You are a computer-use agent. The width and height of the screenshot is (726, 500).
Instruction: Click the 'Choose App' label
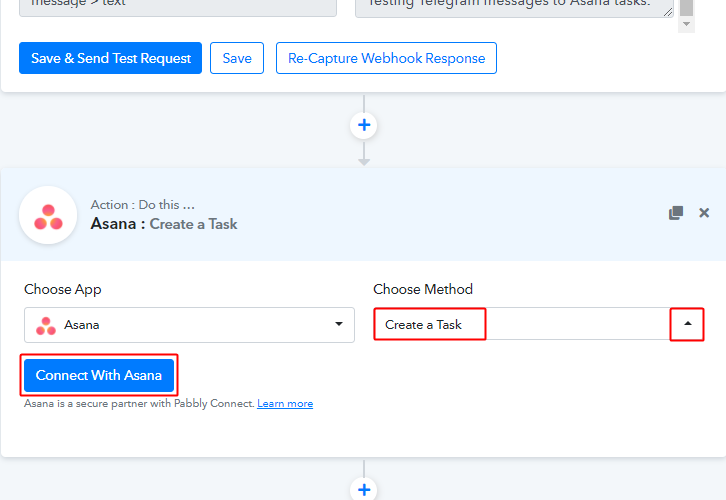[63, 289]
